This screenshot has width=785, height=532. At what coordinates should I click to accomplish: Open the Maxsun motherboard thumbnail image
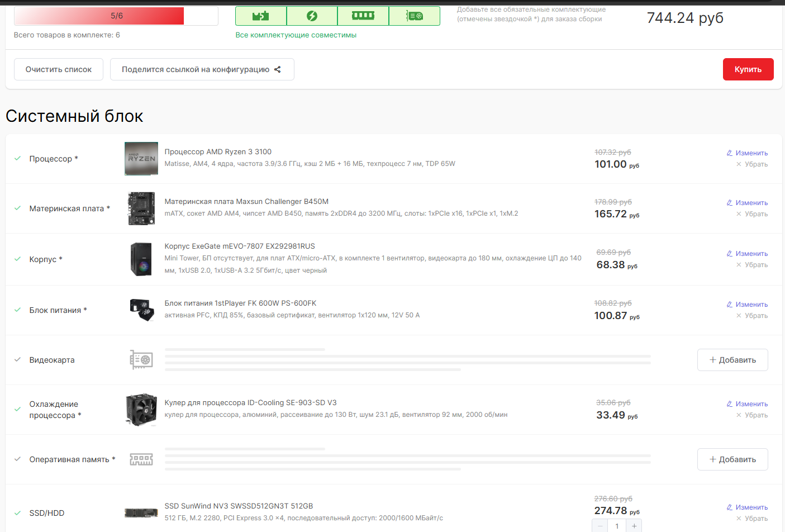[x=141, y=208]
